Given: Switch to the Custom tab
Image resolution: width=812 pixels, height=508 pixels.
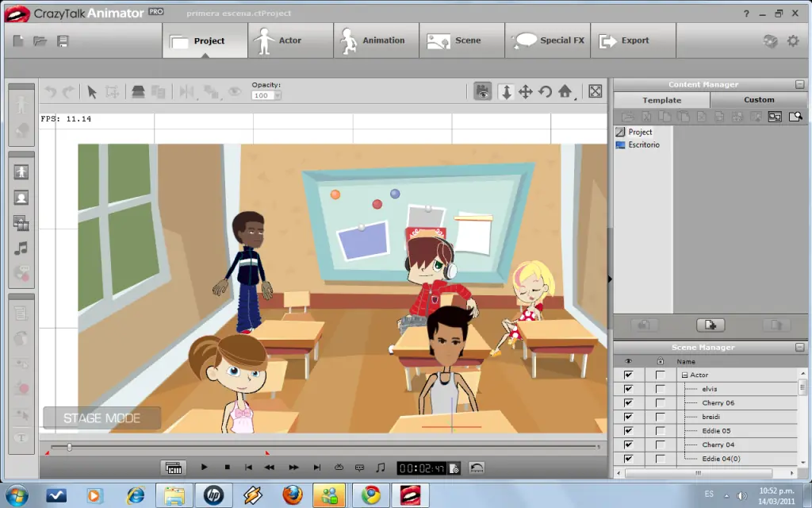Looking at the screenshot, I should click(759, 99).
